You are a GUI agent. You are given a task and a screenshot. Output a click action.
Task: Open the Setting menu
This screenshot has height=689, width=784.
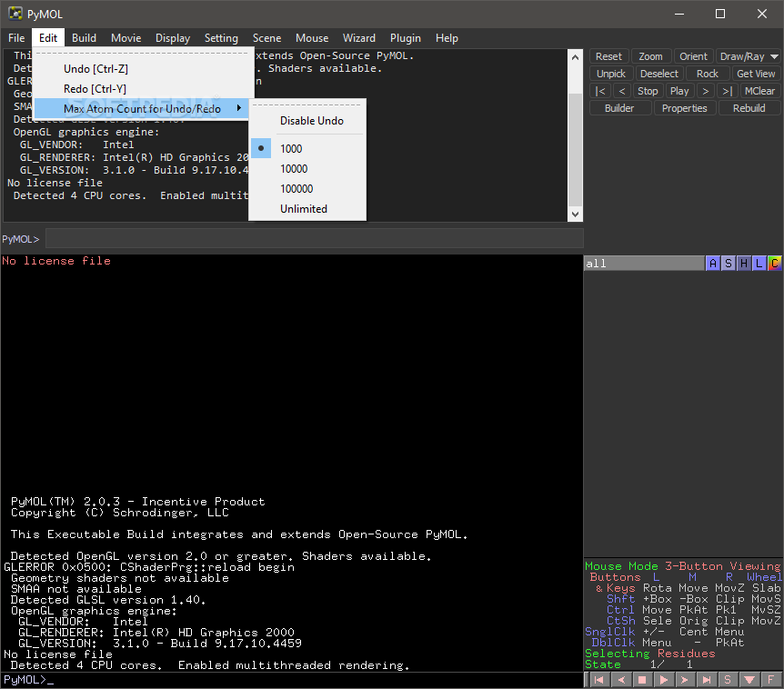(221, 38)
